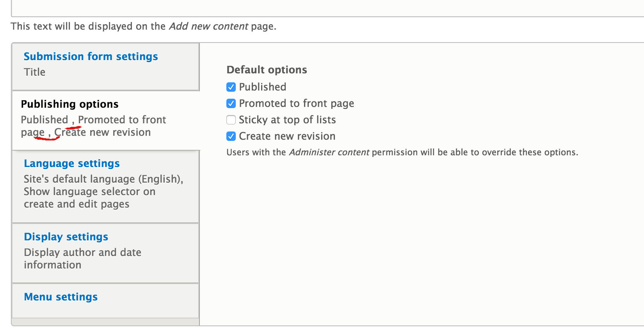Click the Sticky at top of lists label
This screenshot has width=644, height=327.
pos(288,120)
